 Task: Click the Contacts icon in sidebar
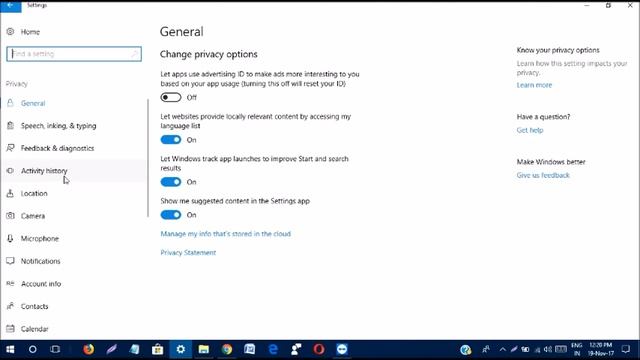[x=10, y=306]
